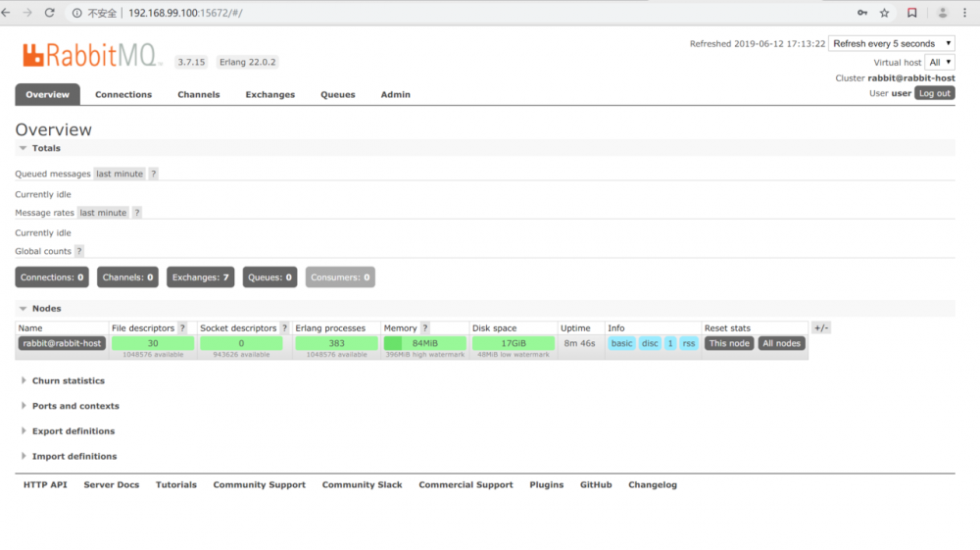Screen dimensions: 980x550
Task: Click the File descriptors 30 bar
Action: tap(153, 343)
